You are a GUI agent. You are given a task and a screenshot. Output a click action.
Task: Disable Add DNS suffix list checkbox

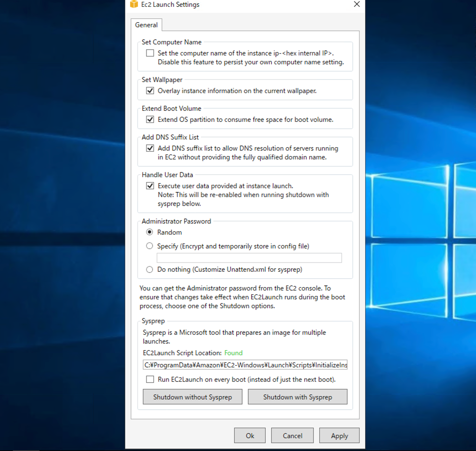pyautogui.click(x=150, y=148)
